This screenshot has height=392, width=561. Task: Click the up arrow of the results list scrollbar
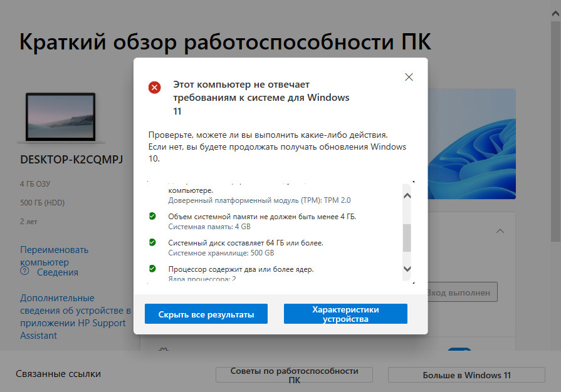pos(407,196)
